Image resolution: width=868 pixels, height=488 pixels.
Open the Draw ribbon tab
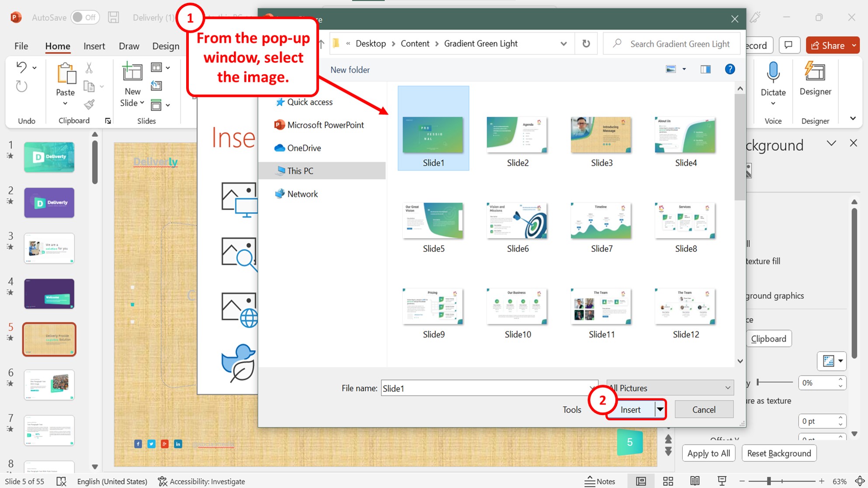(x=129, y=46)
